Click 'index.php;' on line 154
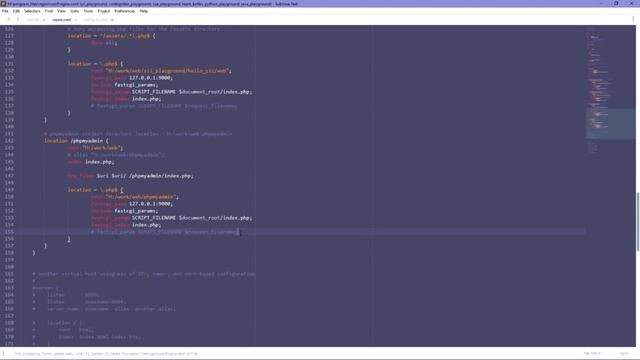Viewport: 640px width, 360px height. tap(147, 225)
